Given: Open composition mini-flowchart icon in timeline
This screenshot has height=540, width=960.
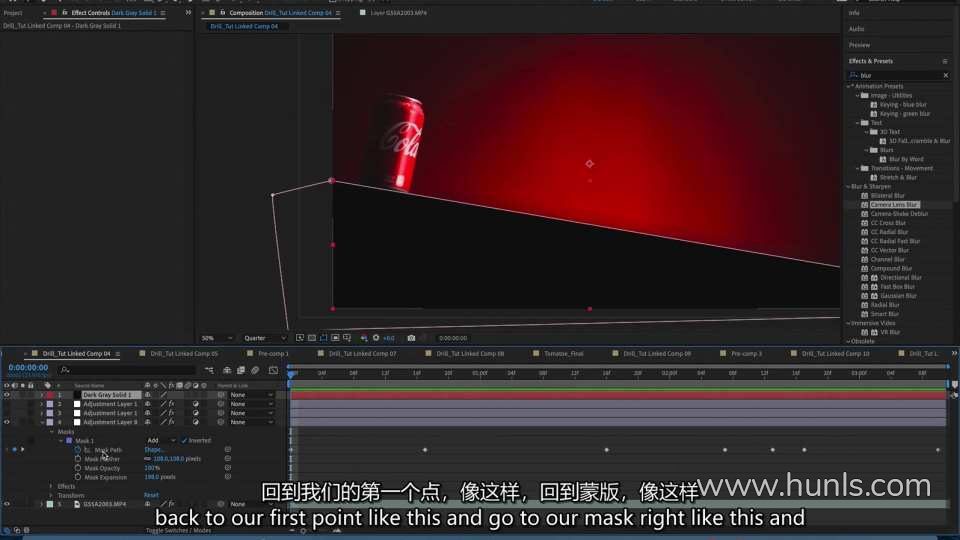Looking at the screenshot, I should 209,370.
